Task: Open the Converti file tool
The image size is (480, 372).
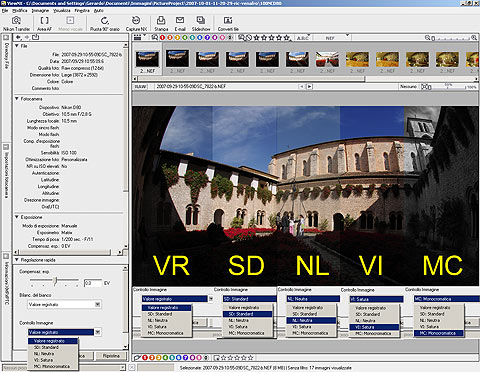Action: (x=228, y=24)
